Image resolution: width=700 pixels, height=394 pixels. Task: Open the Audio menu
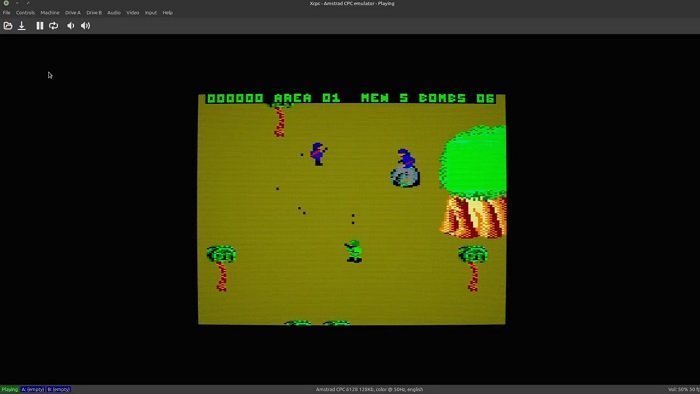(x=114, y=12)
